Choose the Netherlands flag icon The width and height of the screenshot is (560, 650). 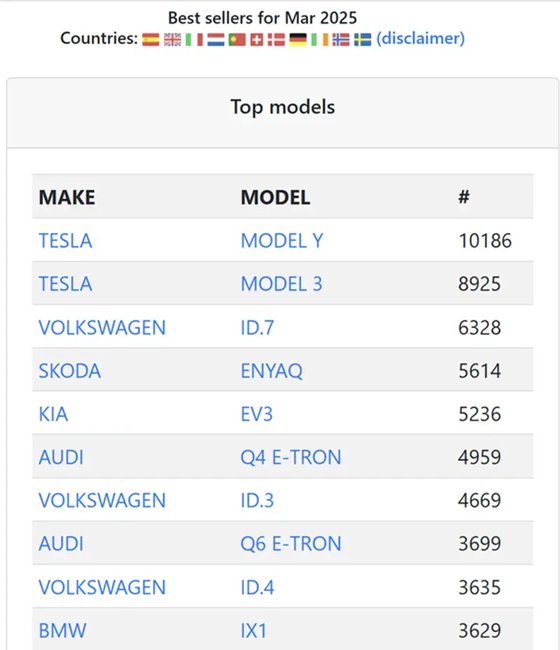(x=216, y=40)
